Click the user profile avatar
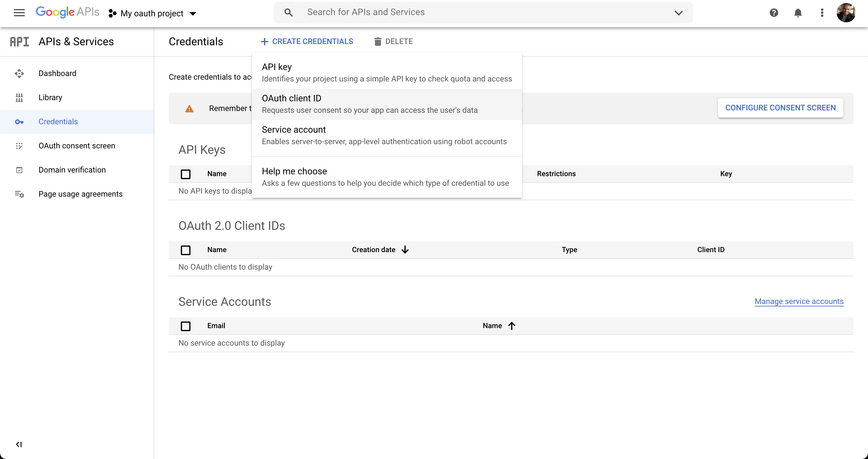868x459 pixels. point(845,13)
